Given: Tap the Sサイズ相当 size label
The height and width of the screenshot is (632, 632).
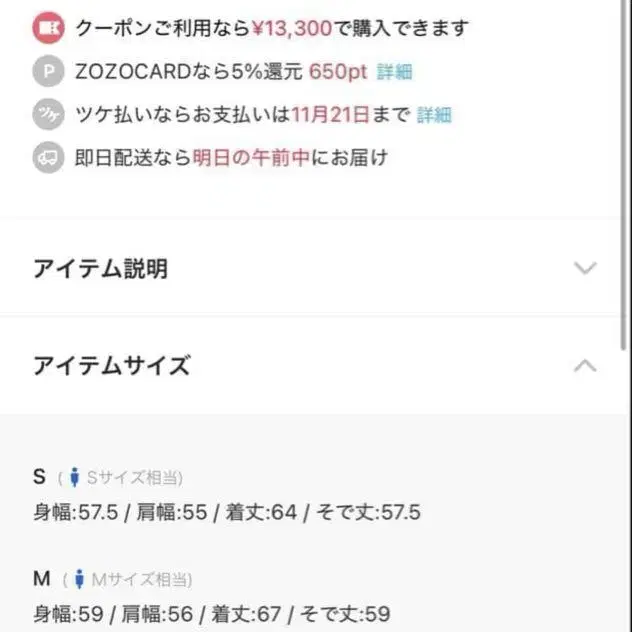Looking at the screenshot, I should [x=135, y=478].
